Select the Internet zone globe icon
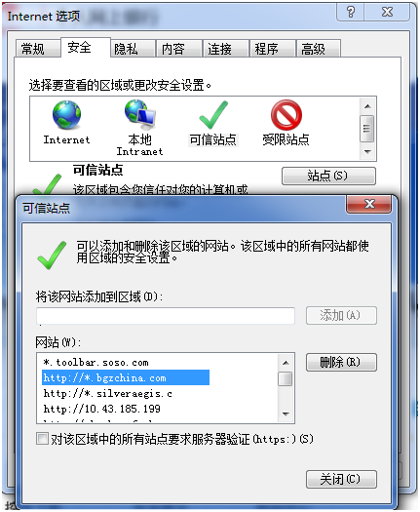This screenshot has width=420, height=512. (66, 115)
